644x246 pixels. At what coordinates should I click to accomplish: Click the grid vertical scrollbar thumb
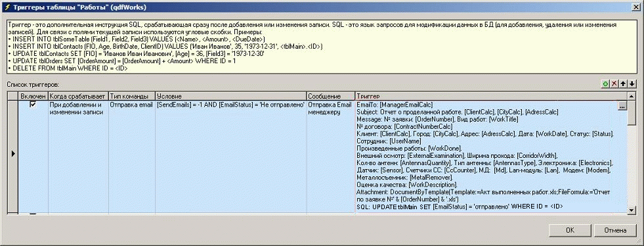point(632,112)
